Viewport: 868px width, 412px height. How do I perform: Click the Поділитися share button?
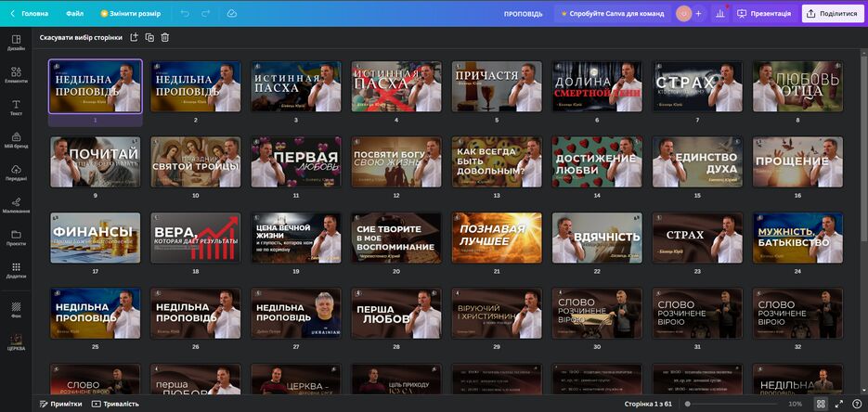point(833,13)
